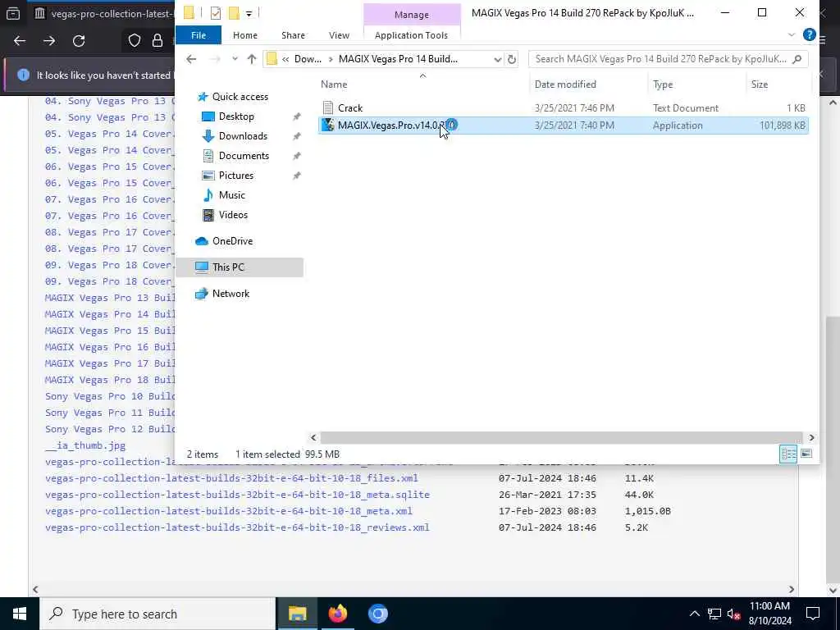Show hidden tray icons chevron
840x630 pixels.
[x=694, y=614]
